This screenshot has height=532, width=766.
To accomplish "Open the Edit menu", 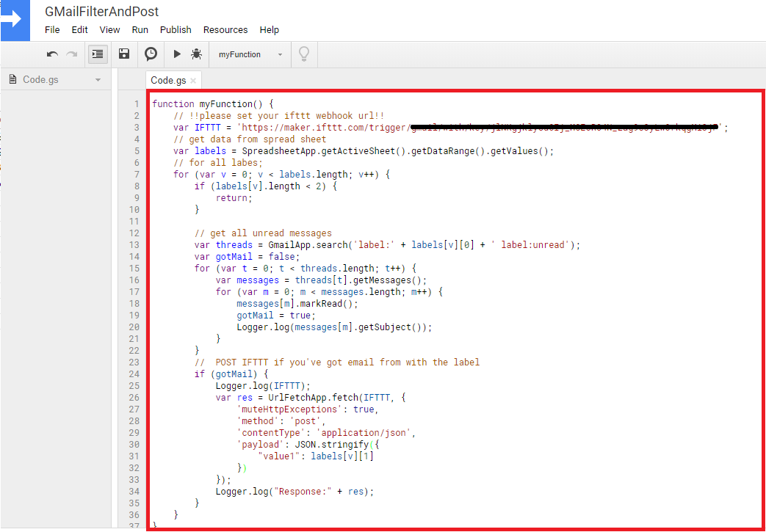I will tap(79, 30).
